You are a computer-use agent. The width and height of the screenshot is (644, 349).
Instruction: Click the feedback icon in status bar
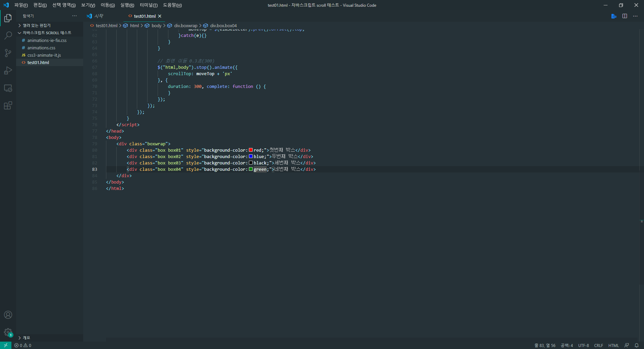pyautogui.click(x=627, y=345)
